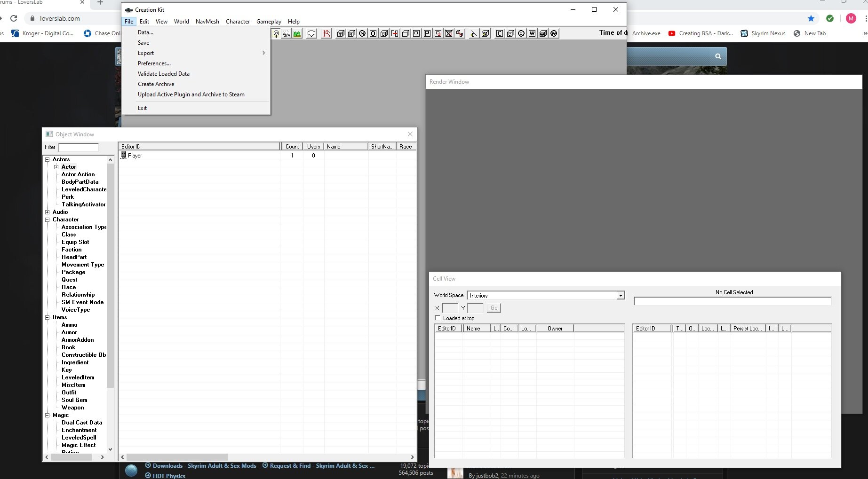868x479 pixels.
Task: Open the Creating BSA YouTube bookmark
Action: coord(701,33)
